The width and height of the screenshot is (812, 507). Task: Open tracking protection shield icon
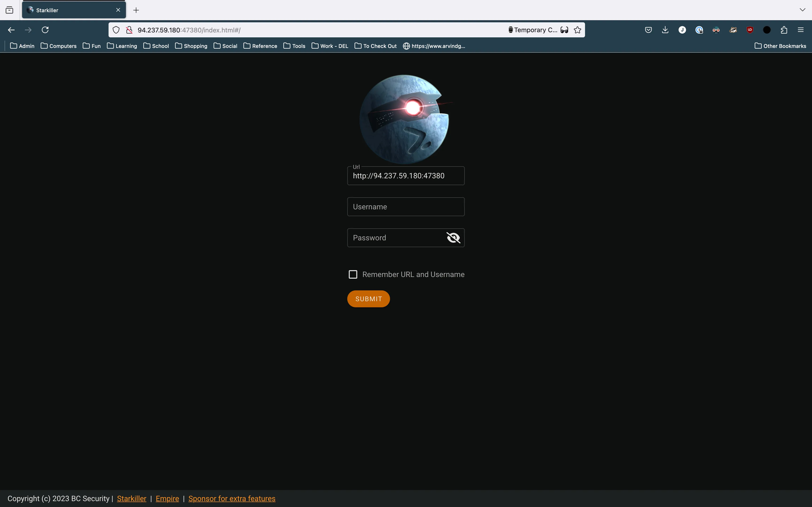116,30
